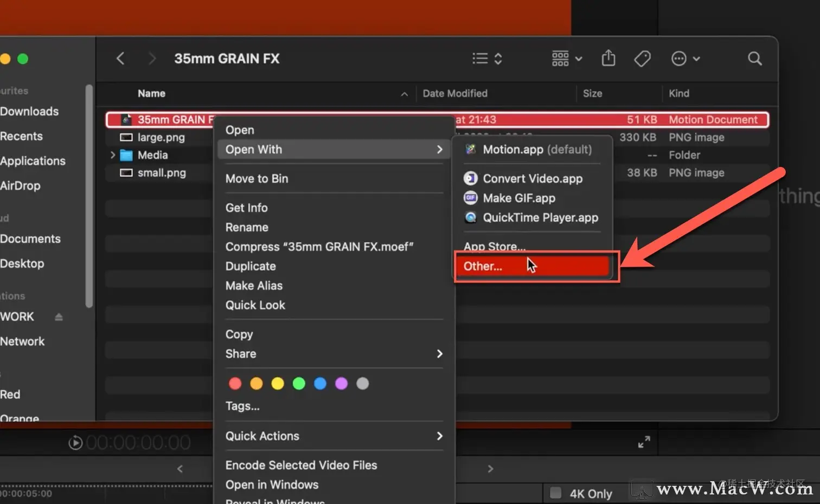This screenshot has height=504, width=820.
Task: Open with QuickTime Player.app
Action: pyautogui.click(x=533, y=218)
